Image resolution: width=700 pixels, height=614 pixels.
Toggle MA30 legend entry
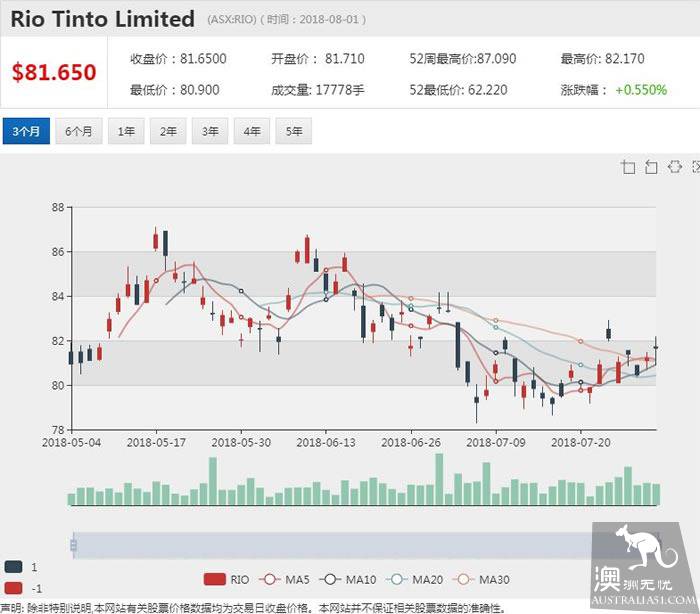pos(482,579)
